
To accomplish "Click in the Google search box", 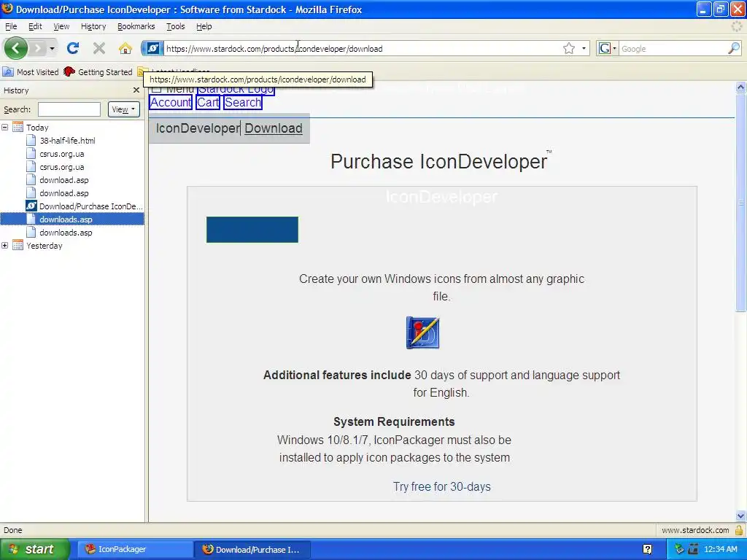I will click(x=673, y=49).
